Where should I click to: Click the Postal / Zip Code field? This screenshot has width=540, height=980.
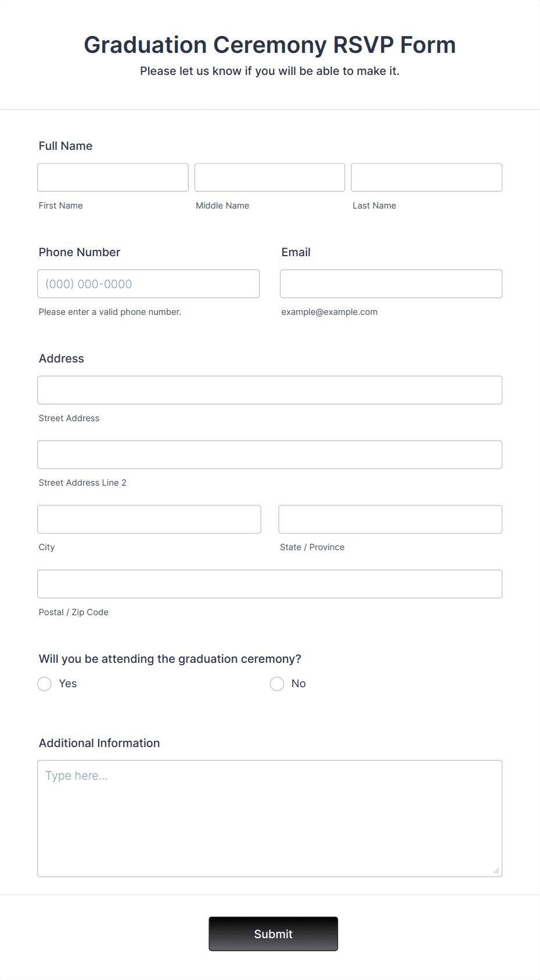pyautogui.click(x=270, y=584)
